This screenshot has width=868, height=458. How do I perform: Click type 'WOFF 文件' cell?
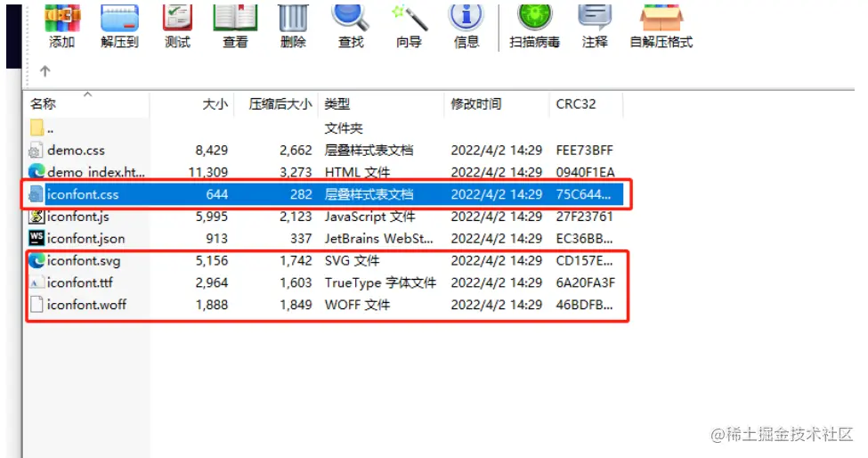(x=357, y=305)
